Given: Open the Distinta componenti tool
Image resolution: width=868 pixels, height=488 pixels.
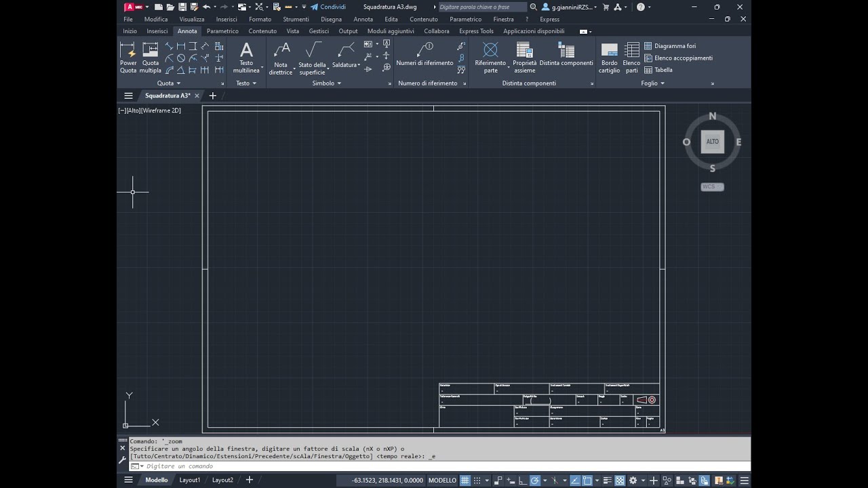Looking at the screenshot, I should (x=566, y=54).
